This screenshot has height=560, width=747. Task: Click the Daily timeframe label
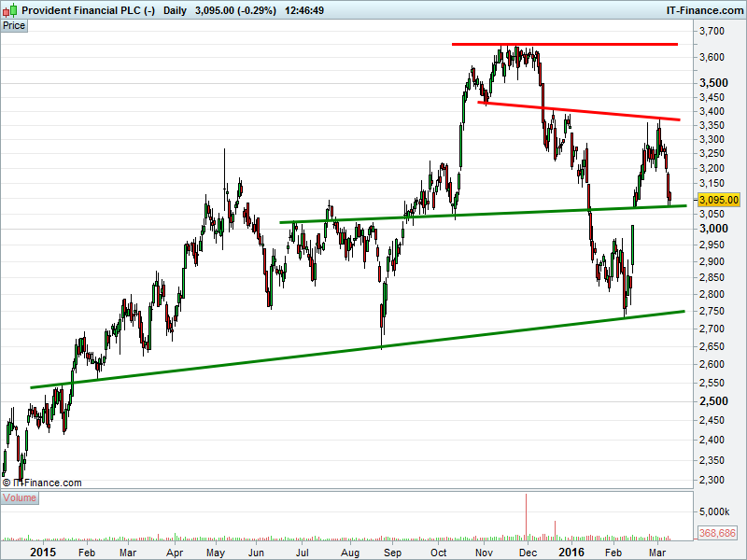(x=175, y=10)
